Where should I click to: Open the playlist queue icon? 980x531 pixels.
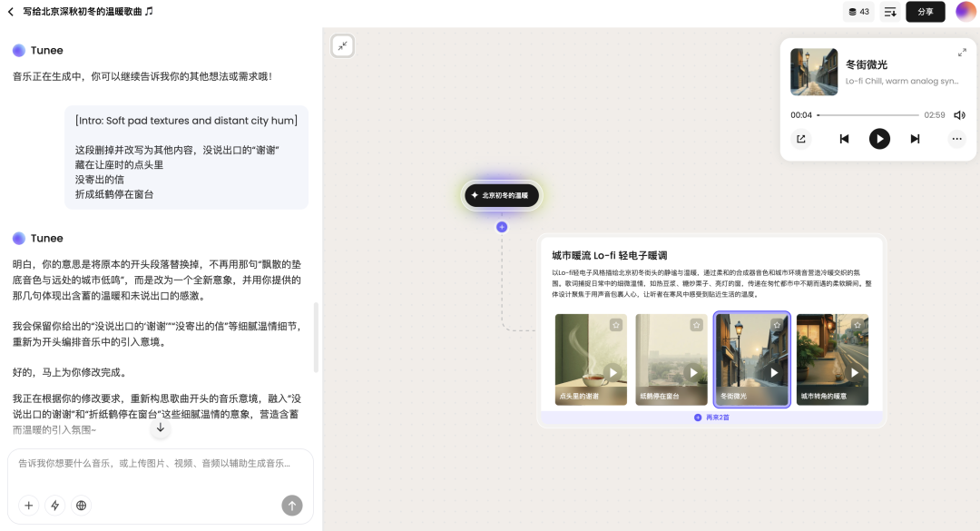pyautogui.click(x=890, y=12)
